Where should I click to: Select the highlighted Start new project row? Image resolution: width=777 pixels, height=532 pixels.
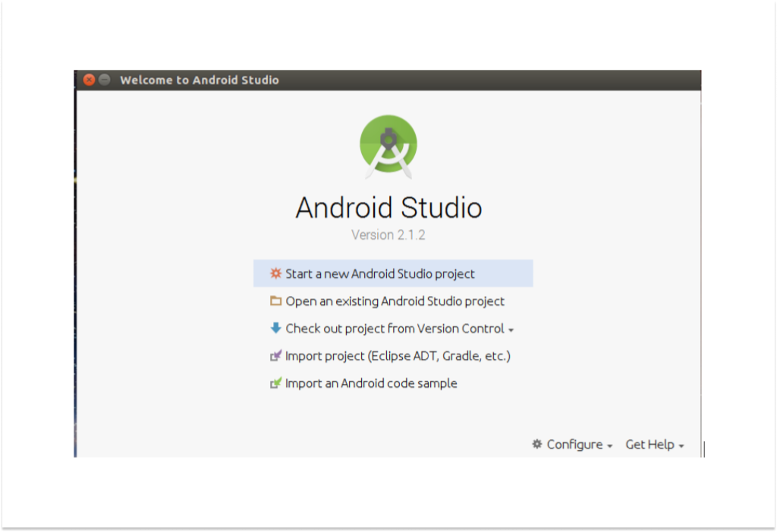pyautogui.click(x=395, y=273)
